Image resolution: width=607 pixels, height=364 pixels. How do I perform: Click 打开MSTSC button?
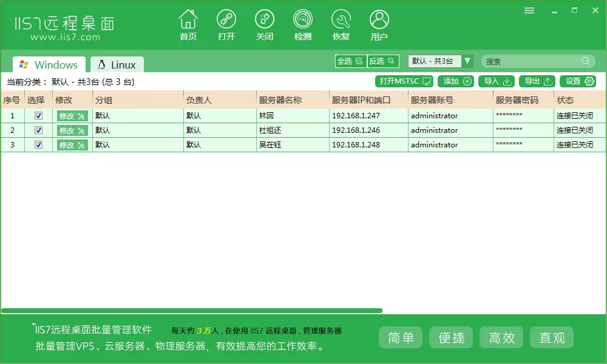coord(404,81)
